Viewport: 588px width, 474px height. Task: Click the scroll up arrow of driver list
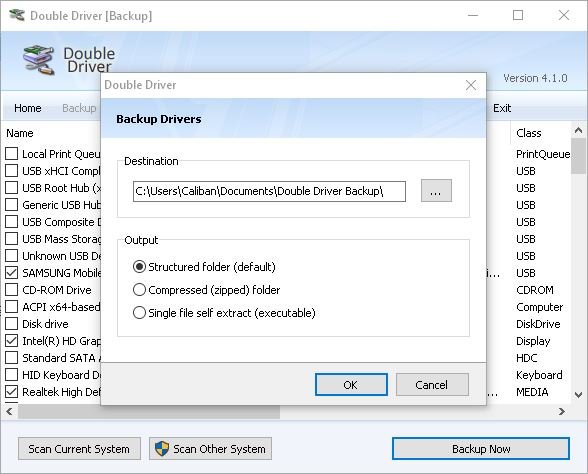[578, 130]
